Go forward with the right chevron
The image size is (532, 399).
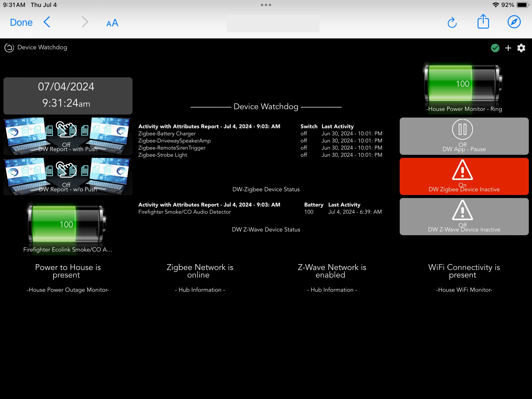click(x=85, y=22)
